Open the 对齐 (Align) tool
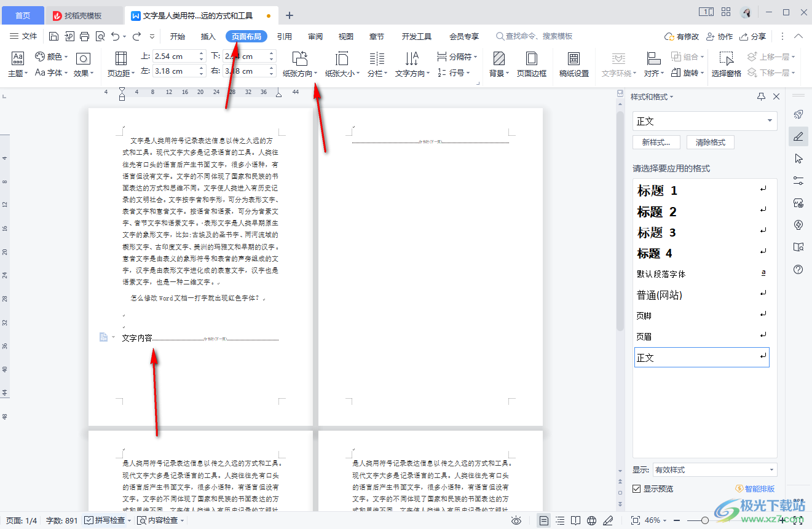Viewport: 812px width, 529px height. tap(654, 65)
